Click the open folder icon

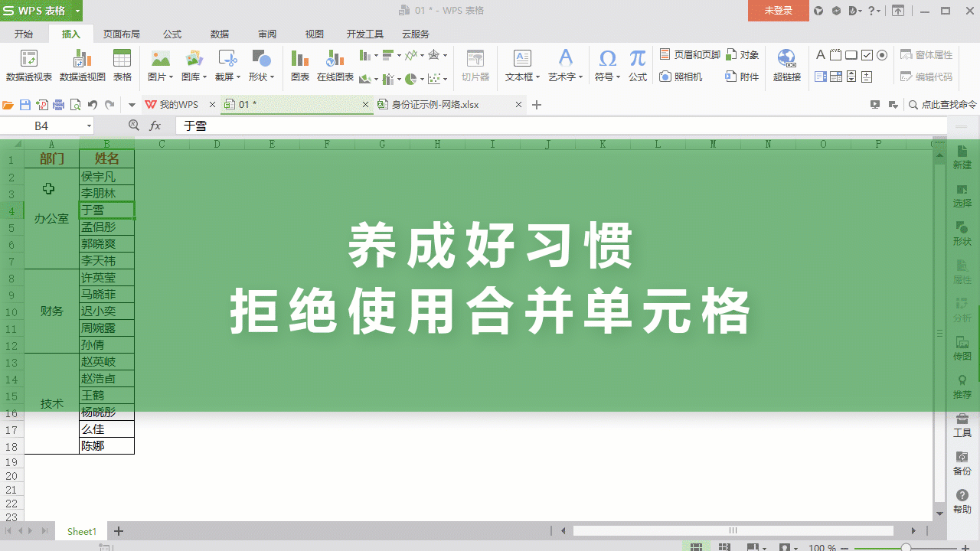[x=8, y=105]
